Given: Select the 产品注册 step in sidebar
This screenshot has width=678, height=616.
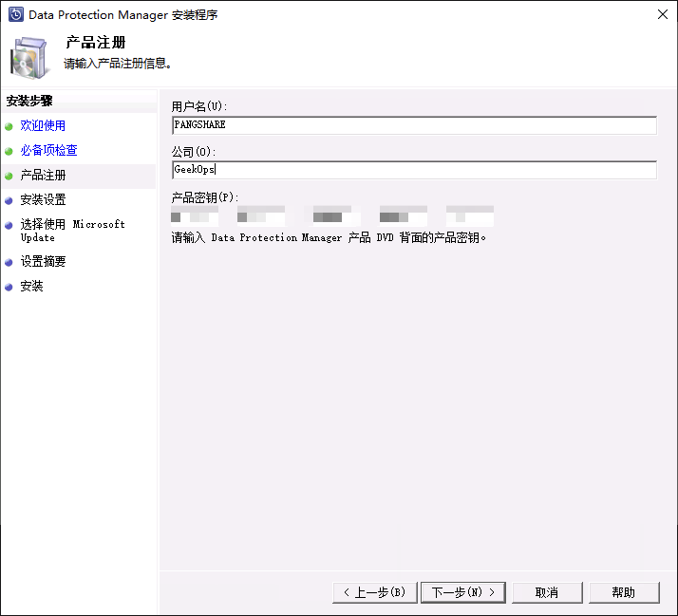Looking at the screenshot, I should point(43,175).
